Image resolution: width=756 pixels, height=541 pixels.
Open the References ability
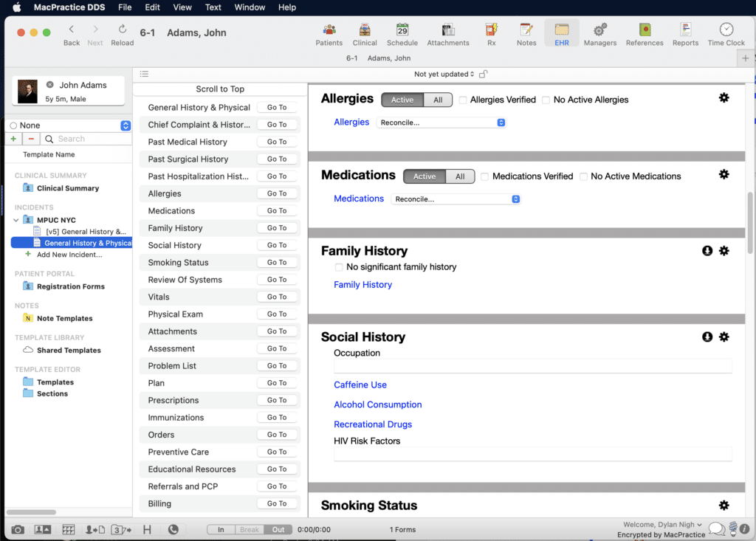click(x=644, y=35)
